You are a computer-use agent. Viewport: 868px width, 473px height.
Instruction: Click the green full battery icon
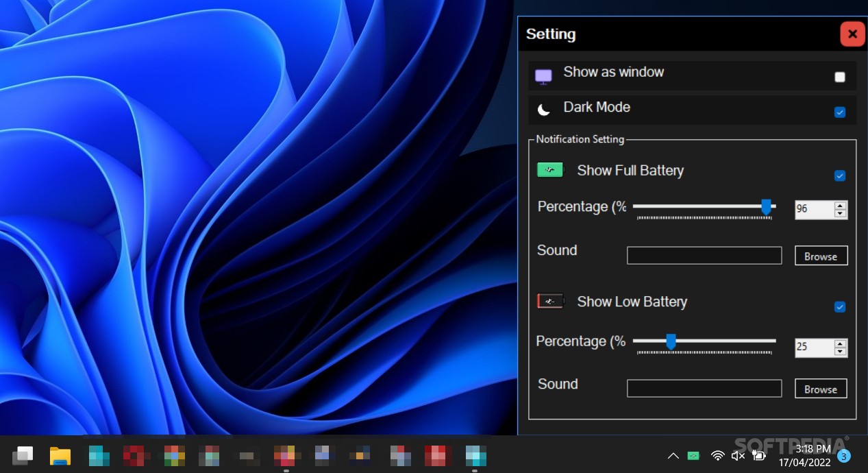point(550,170)
